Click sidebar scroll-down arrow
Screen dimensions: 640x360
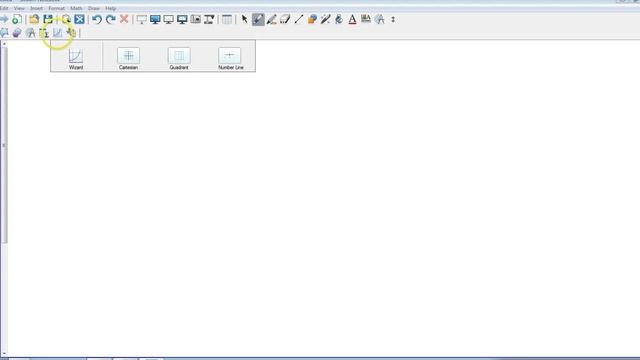point(4,353)
